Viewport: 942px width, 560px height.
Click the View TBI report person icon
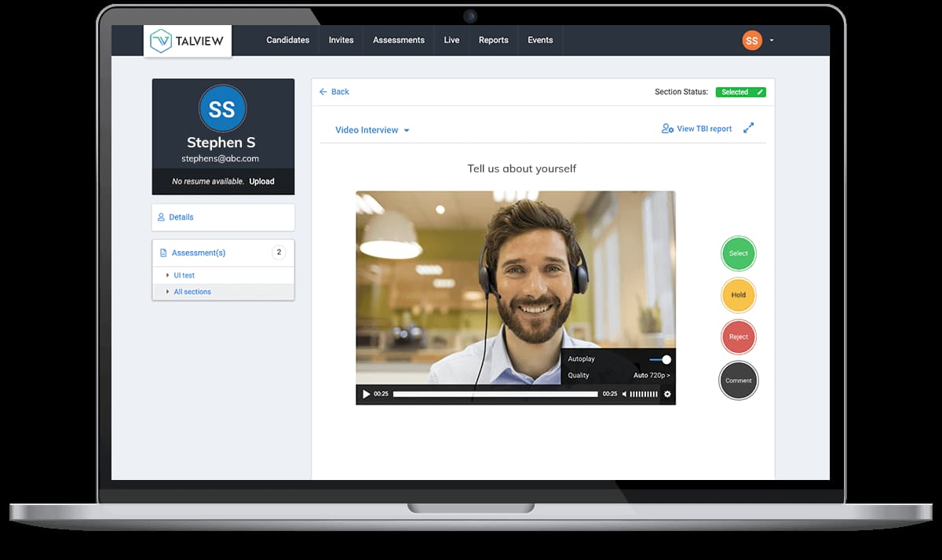coord(667,129)
